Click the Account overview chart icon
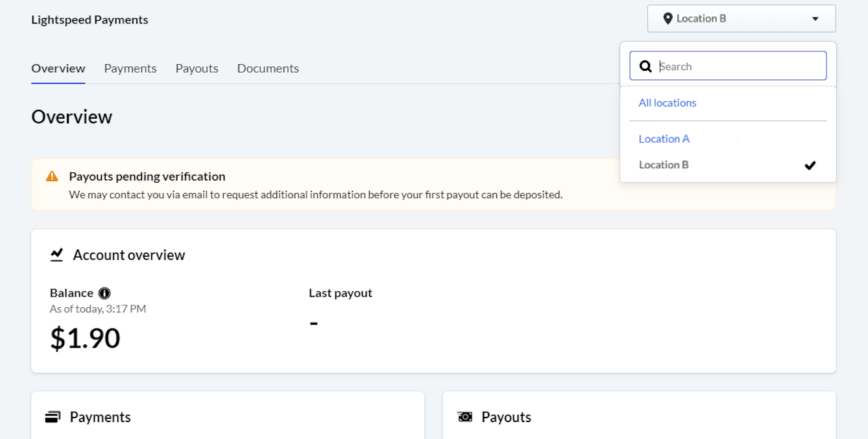The image size is (868, 439). point(57,255)
